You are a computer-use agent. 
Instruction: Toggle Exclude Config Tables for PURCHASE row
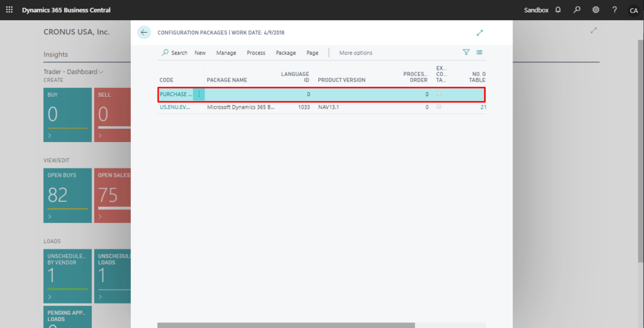click(439, 94)
